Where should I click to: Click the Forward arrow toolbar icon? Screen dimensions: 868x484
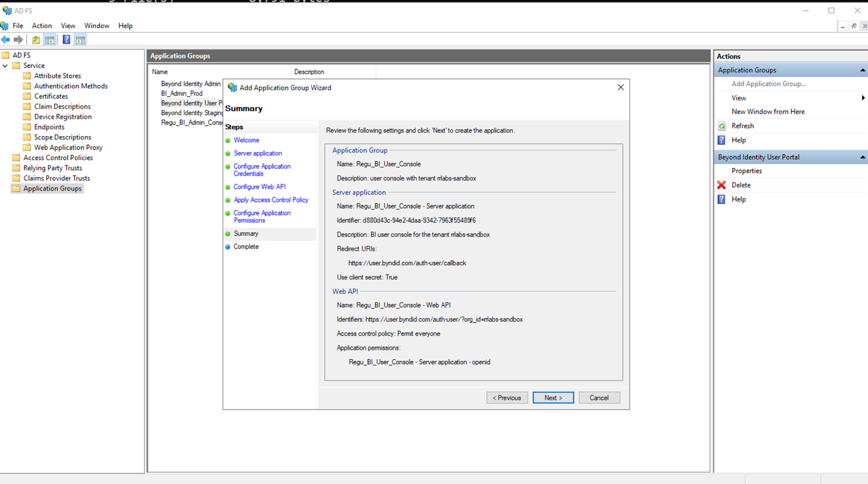coord(19,40)
